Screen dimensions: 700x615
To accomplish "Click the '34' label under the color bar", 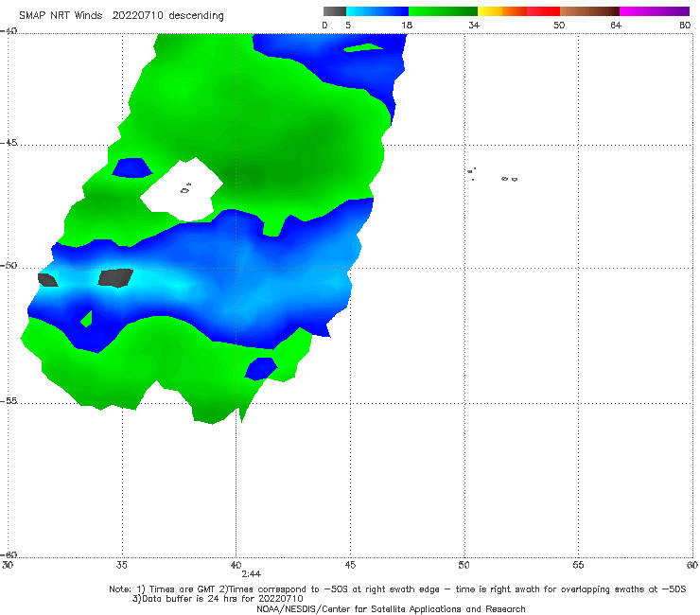I will pos(474,25).
